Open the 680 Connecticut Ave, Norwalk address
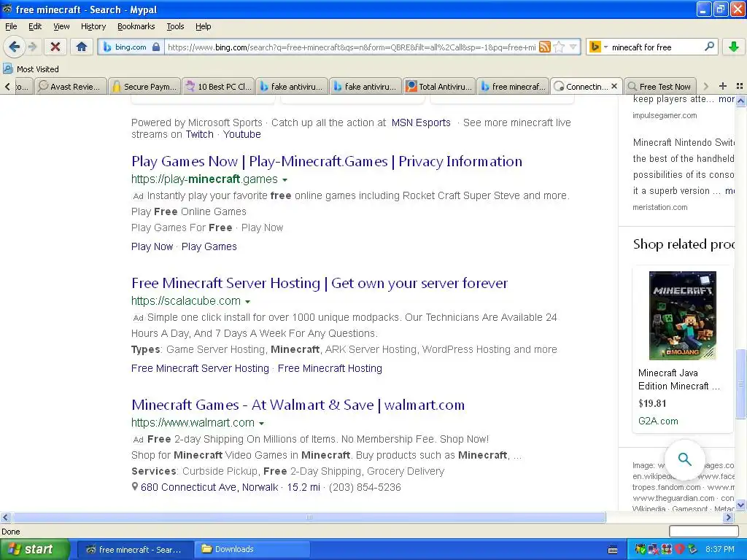The width and height of the screenshot is (747, 560). click(x=209, y=487)
